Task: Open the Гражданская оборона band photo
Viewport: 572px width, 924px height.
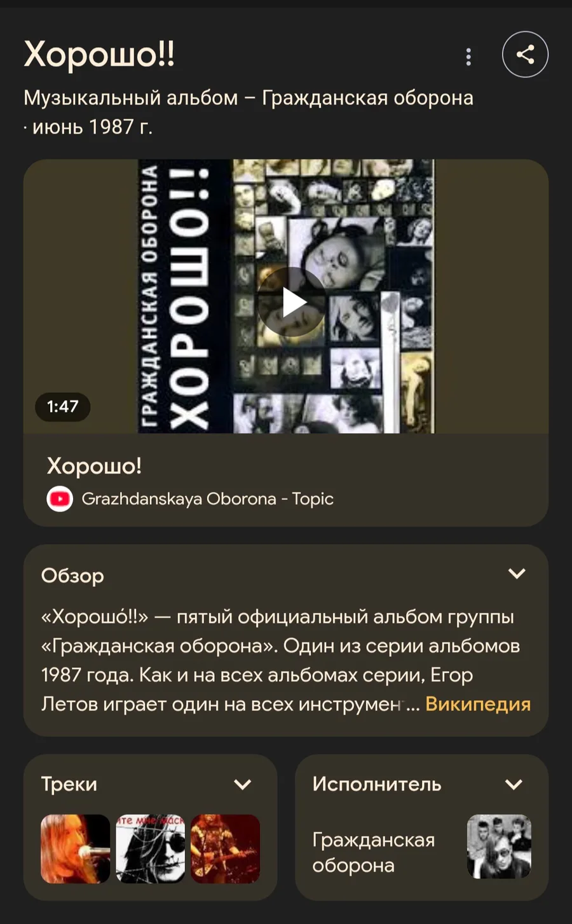Action: [499, 846]
